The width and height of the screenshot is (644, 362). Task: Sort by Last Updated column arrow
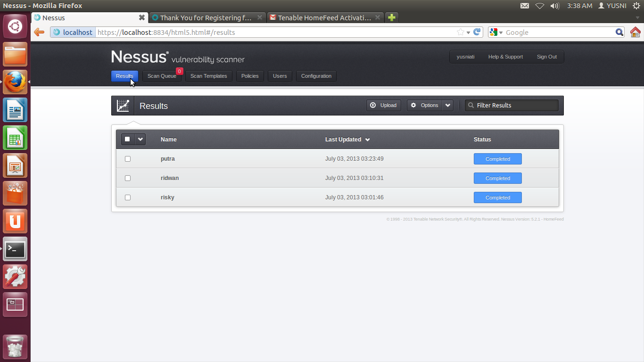(368, 140)
